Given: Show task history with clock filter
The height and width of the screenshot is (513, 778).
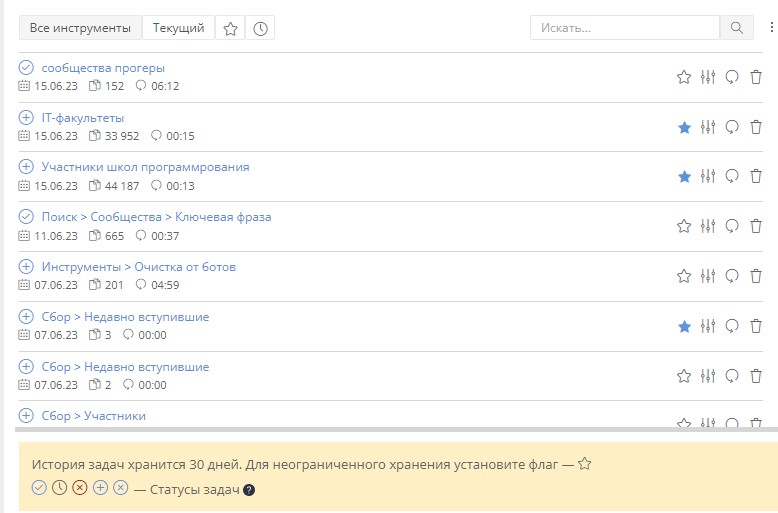Looking at the screenshot, I should point(260,29).
